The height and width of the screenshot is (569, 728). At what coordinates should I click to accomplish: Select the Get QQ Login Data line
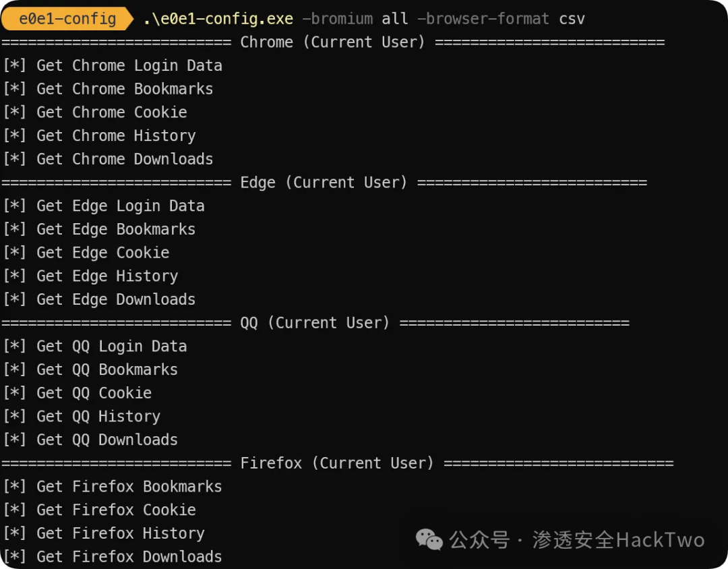click(x=95, y=346)
